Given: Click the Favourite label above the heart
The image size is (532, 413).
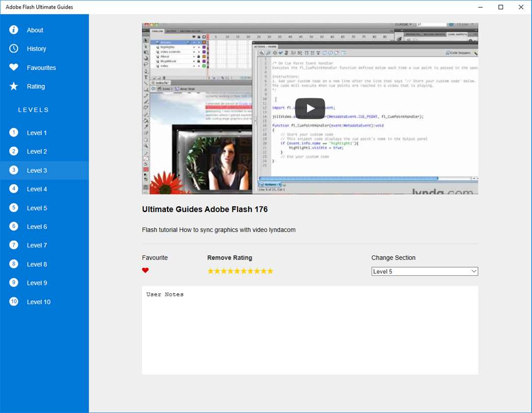Looking at the screenshot, I should click(155, 258).
